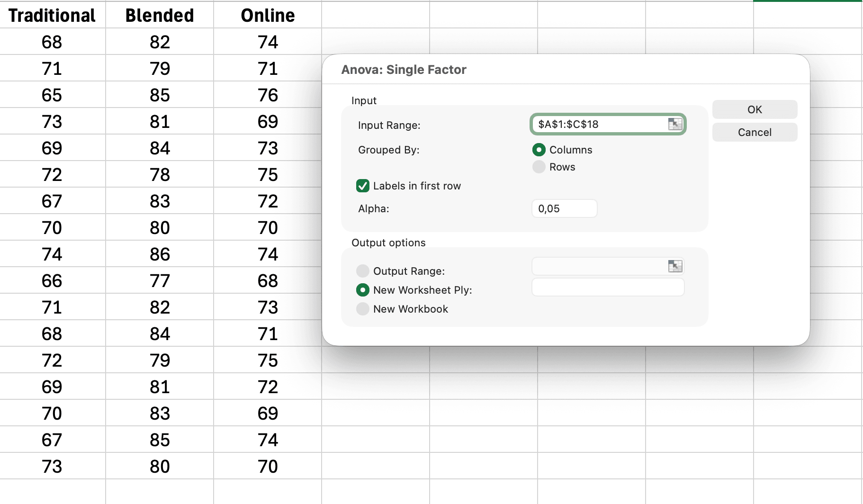The image size is (863, 504).
Task: Select the Output Range option
Action: pyautogui.click(x=363, y=270)
